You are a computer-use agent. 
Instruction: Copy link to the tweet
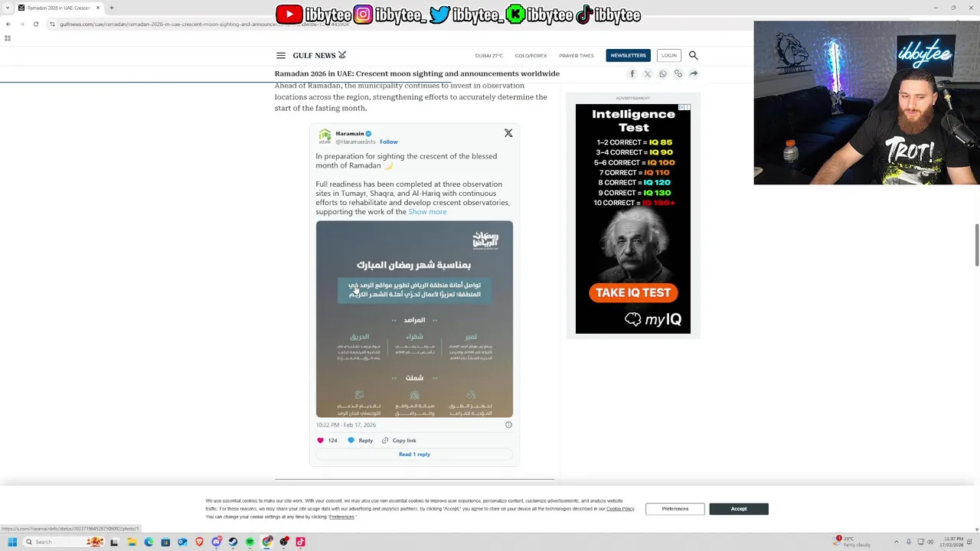399,440
